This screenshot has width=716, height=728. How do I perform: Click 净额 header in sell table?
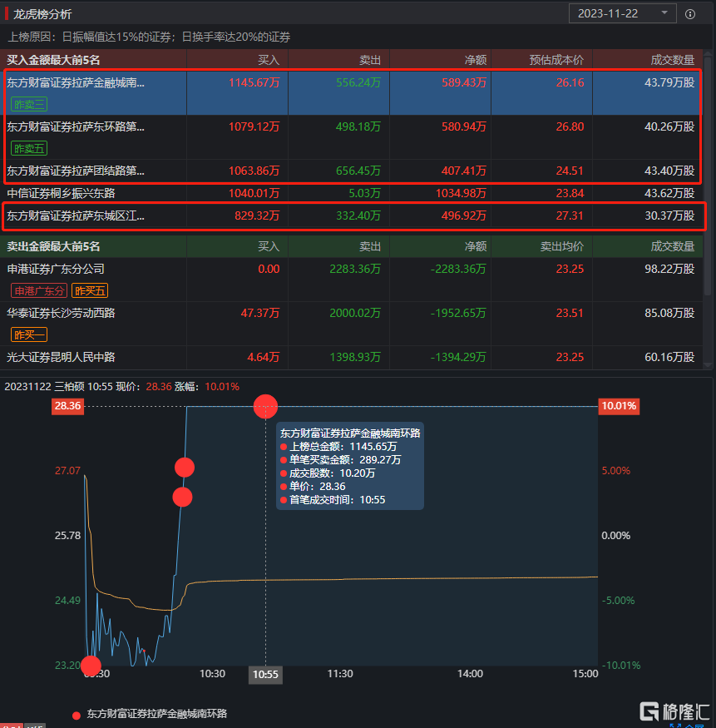click(475, 246)
